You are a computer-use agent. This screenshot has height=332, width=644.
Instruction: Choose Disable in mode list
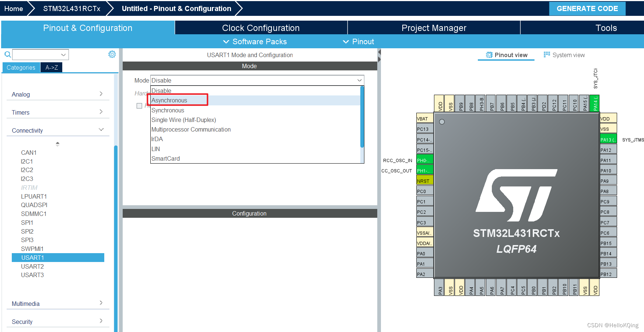(x=255, y=91)
